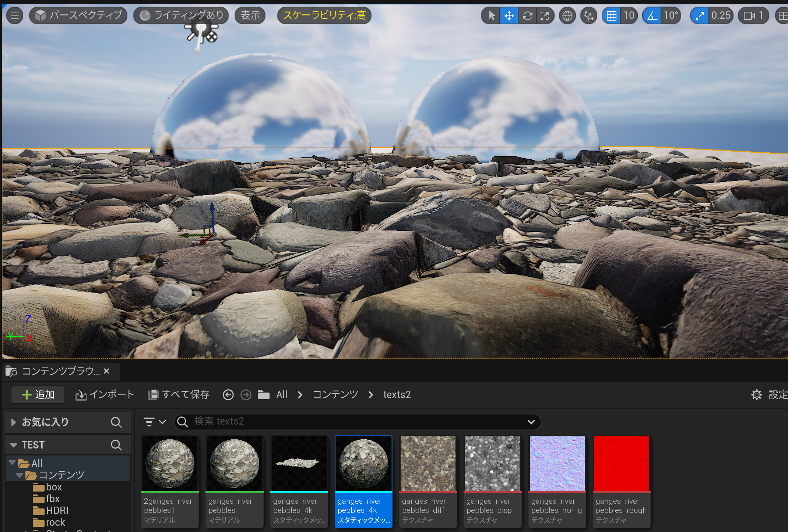The height and width of the screenshot is (532, 788).
Task: Select the object selection mode arrow
Action: pos(491,15)
